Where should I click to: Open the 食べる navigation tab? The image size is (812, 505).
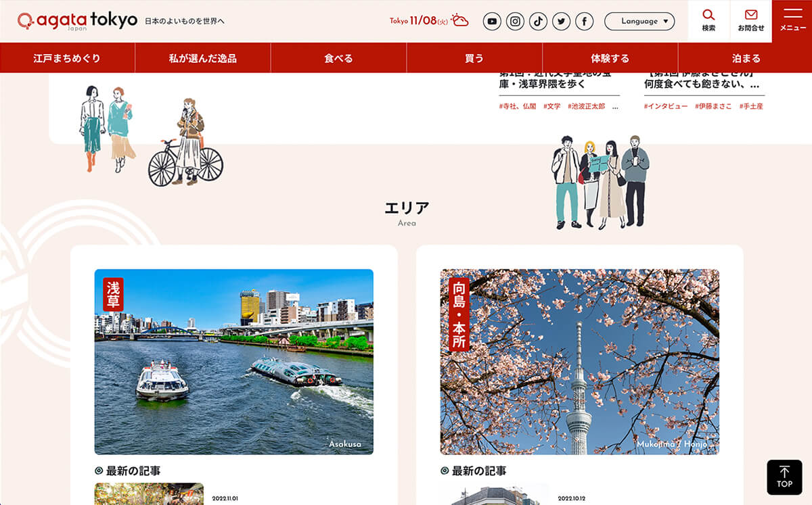click(338, 58)
